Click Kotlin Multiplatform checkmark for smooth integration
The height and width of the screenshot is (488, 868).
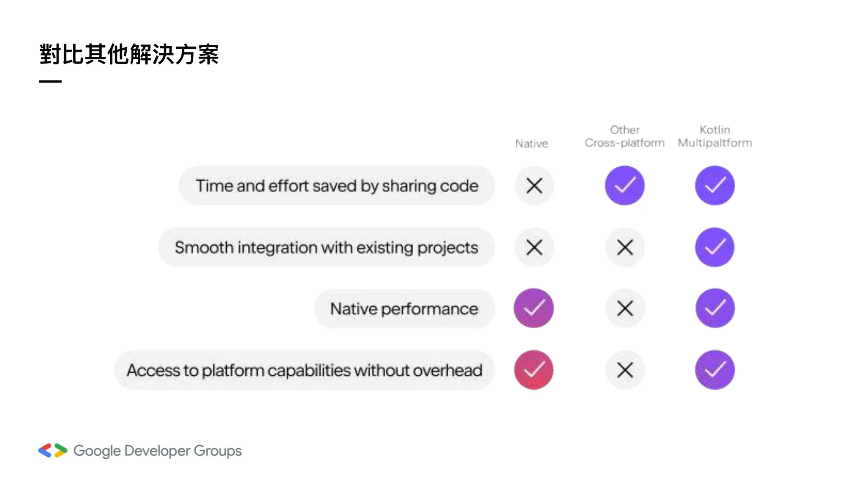click(x=715, y=247)
